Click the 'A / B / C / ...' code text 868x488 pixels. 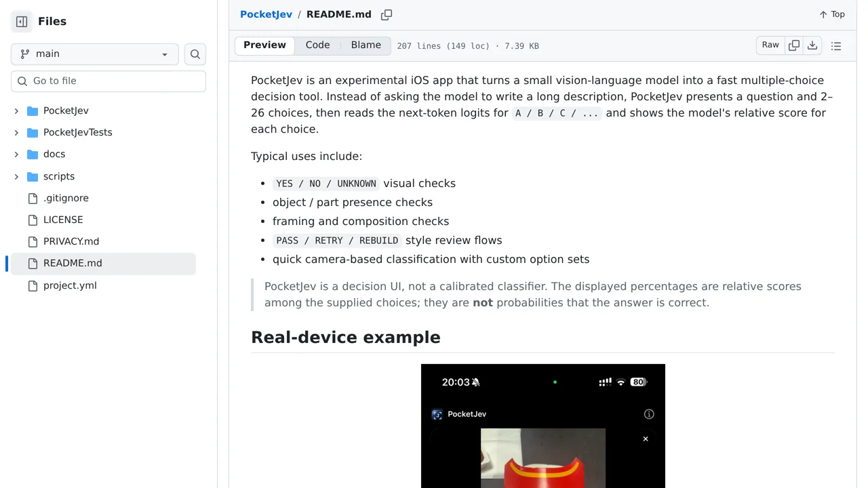557,113
